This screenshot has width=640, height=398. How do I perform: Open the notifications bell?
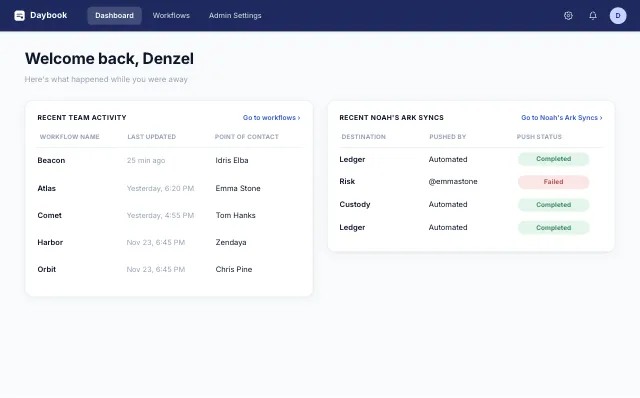593,16
